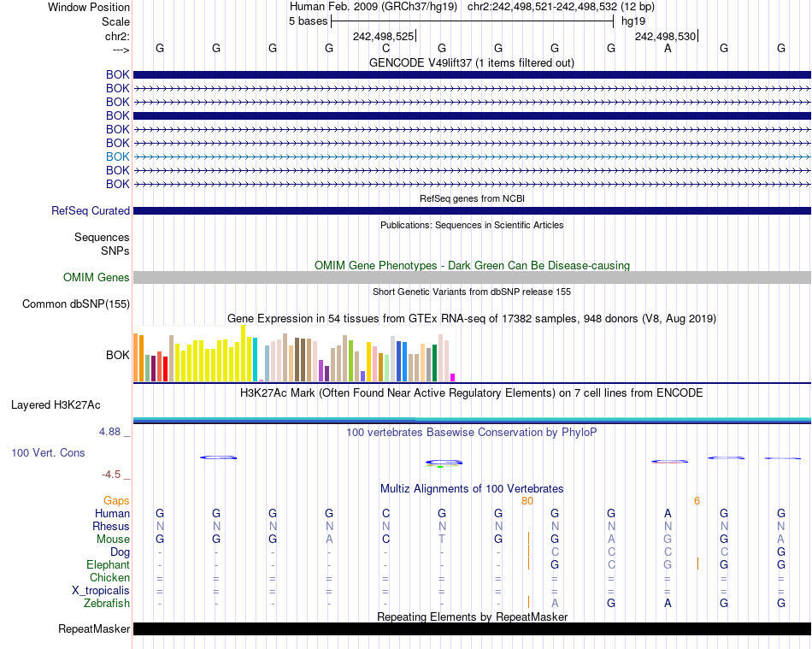Click the Layered H3K27Ac track label
The width and height of the screenshot is (812, 649).
[56, 405]
